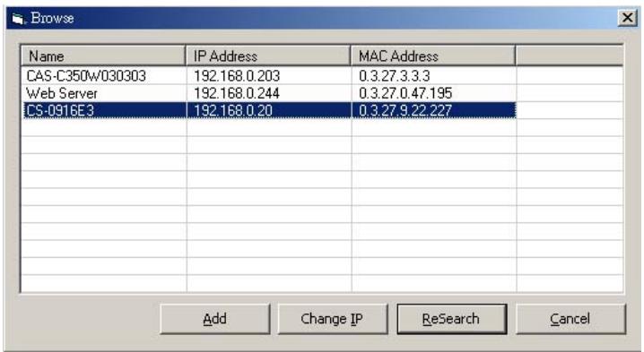Click MAC address 0.3.27.9.22.227

[x=405, y=110]
